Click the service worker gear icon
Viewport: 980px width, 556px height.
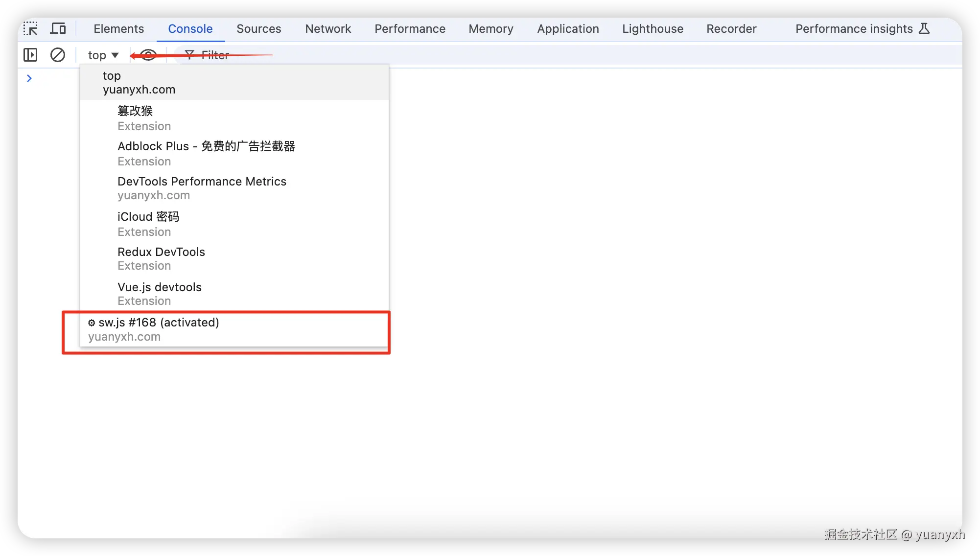pyautogui.click(x=92, y=323)
